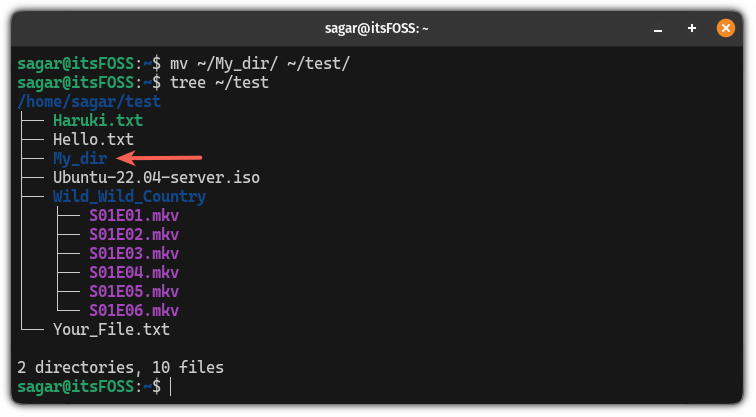756x417 pixels.
Task: Click the S01E06.mkv file entry
Action: [x=133, y=310]
